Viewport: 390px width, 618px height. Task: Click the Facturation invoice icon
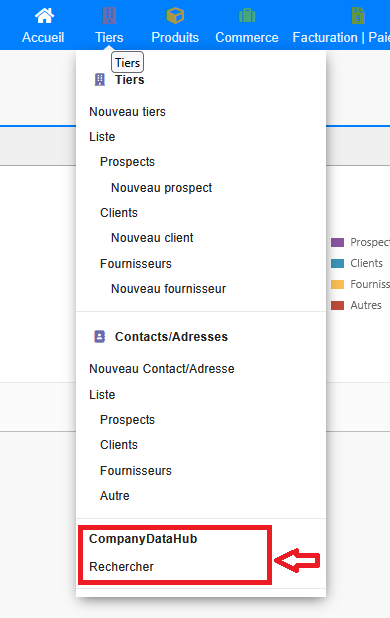[x=358, y=16]
